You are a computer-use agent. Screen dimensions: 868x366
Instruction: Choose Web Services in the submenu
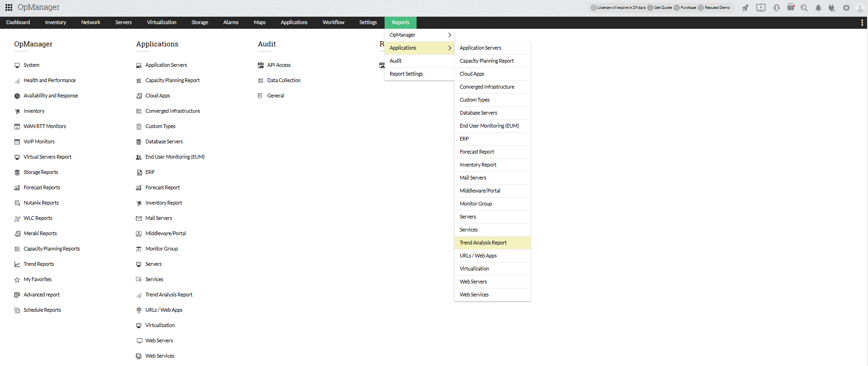493,295
